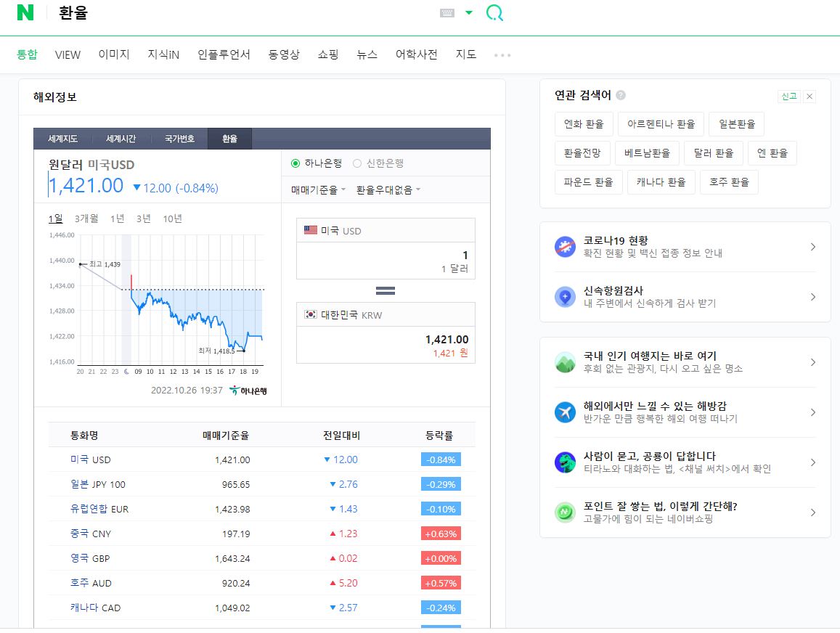Click the Korean flag icon by 대한민국 KRW
Screen dimensions: 840x633
(311, 314)
